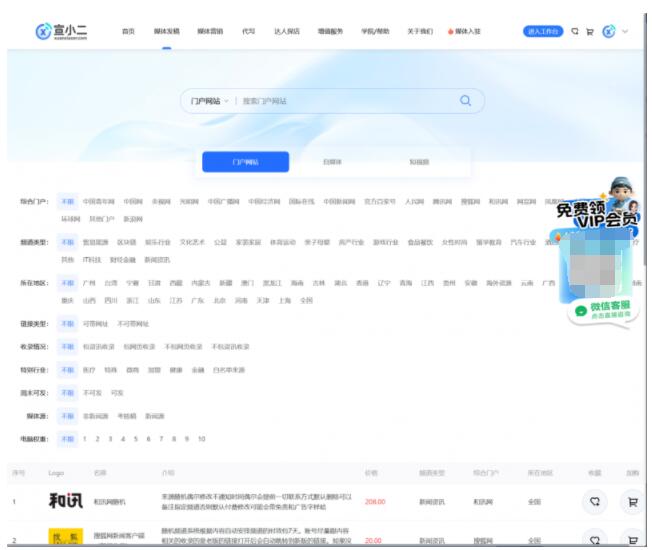Click the 宣小二 logo in the header
The height and width of the screenshot is (550, 652).
pos(62,31)
